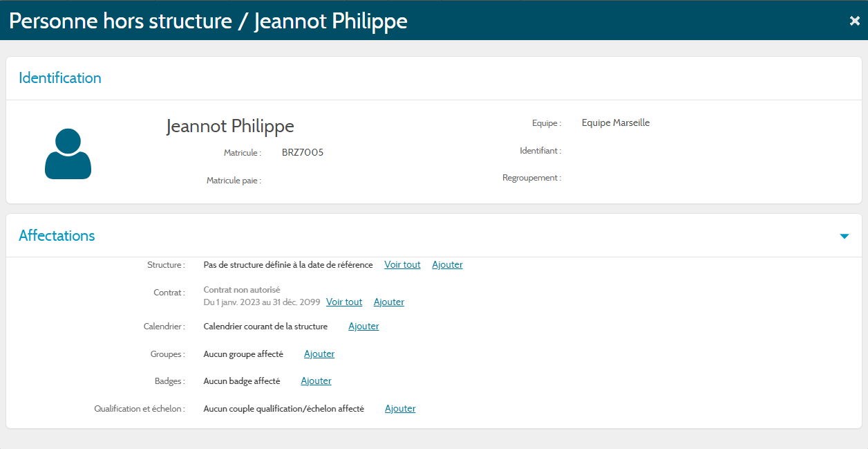Open Voir tout for Contrat
This screenshot has width=868, height=449.
click(344, 302)
